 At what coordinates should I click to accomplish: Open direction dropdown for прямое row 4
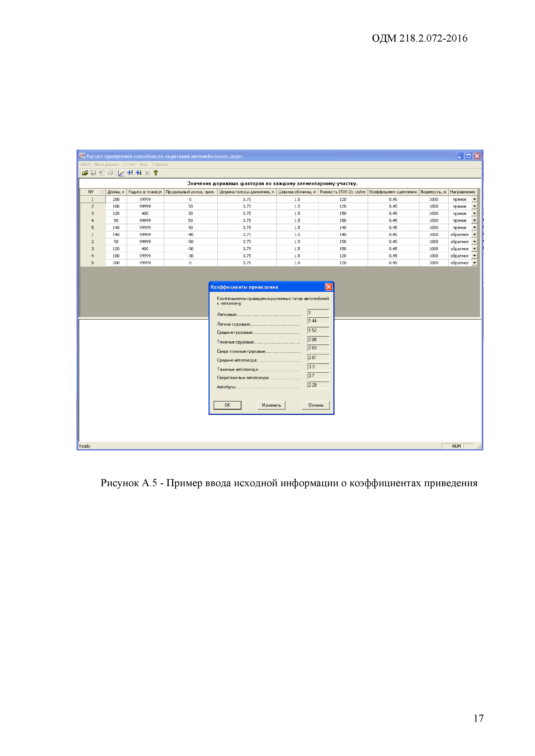point(474,220)
